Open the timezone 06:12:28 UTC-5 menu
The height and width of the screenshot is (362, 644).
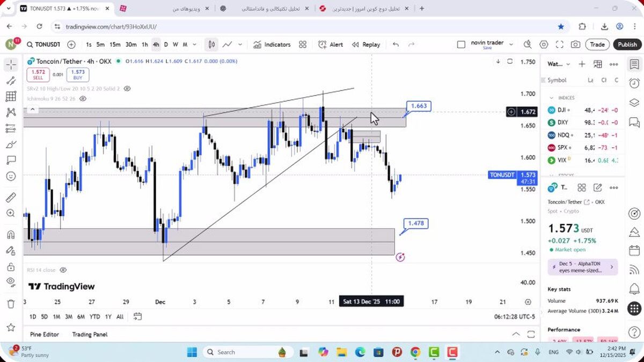click(516, 317)
